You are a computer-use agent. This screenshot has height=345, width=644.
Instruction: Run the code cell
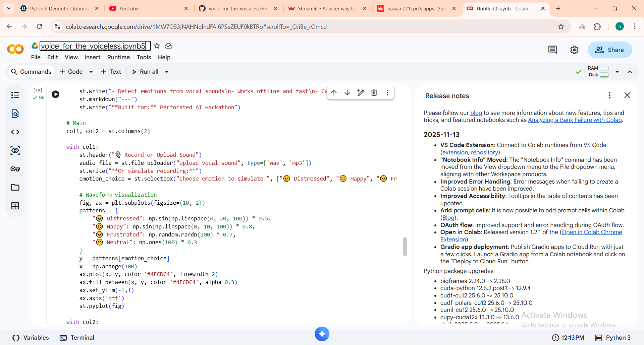click(56, 94)
